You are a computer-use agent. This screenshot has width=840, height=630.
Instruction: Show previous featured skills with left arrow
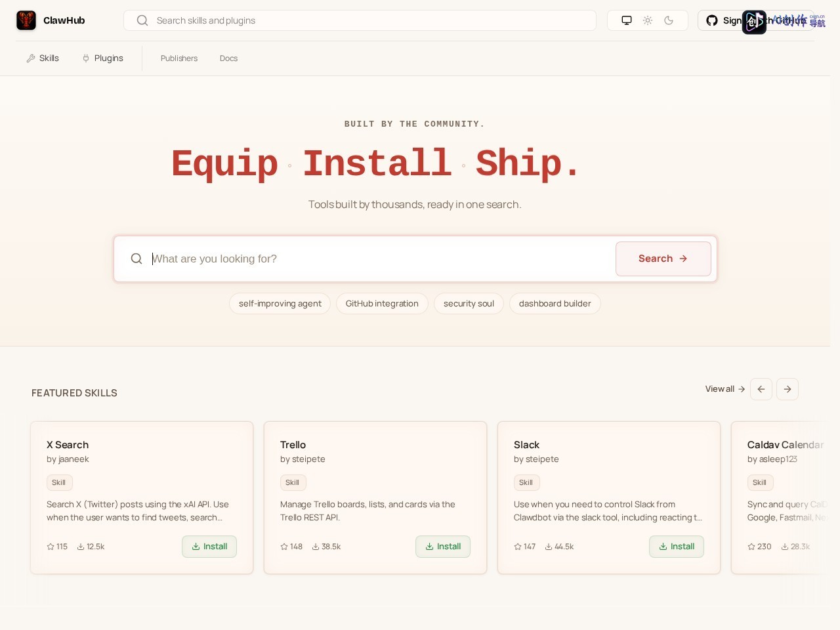(x=761, y=389)
